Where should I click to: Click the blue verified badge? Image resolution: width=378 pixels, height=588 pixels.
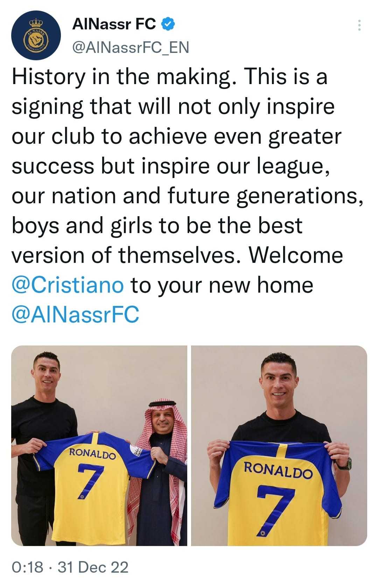coord(168,24)
